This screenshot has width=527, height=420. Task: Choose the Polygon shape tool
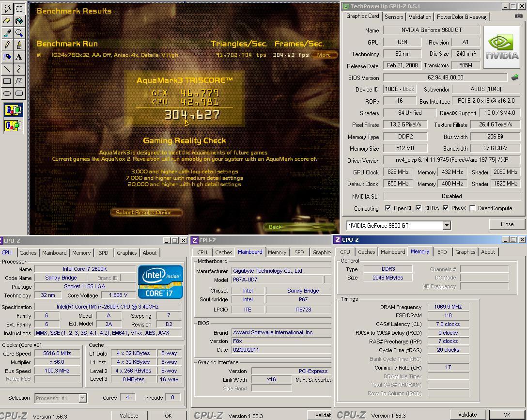click(x=19, y=81)
